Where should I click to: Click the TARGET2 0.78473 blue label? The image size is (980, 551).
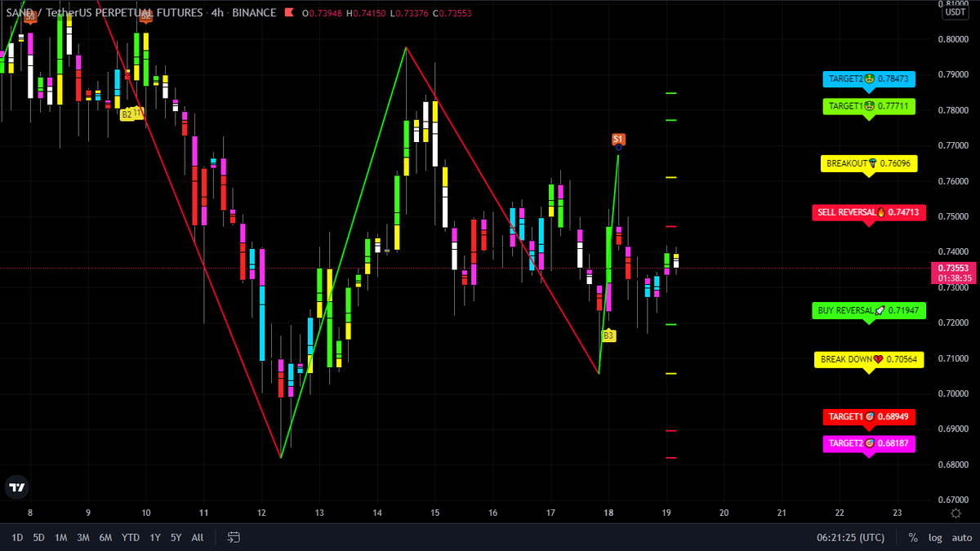pyautogui.click(x=869, y=79)
